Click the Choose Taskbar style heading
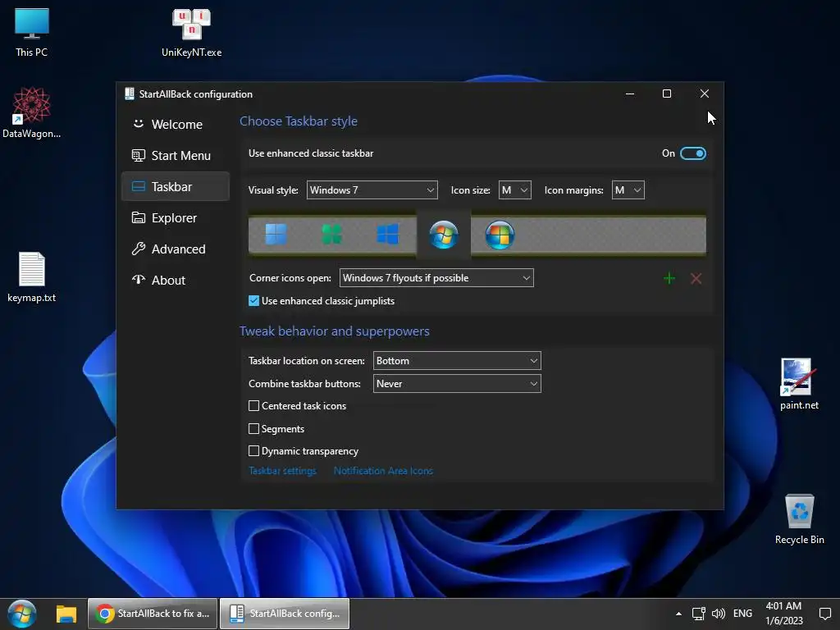The image size is (840, 630). [x=299, y=121]
